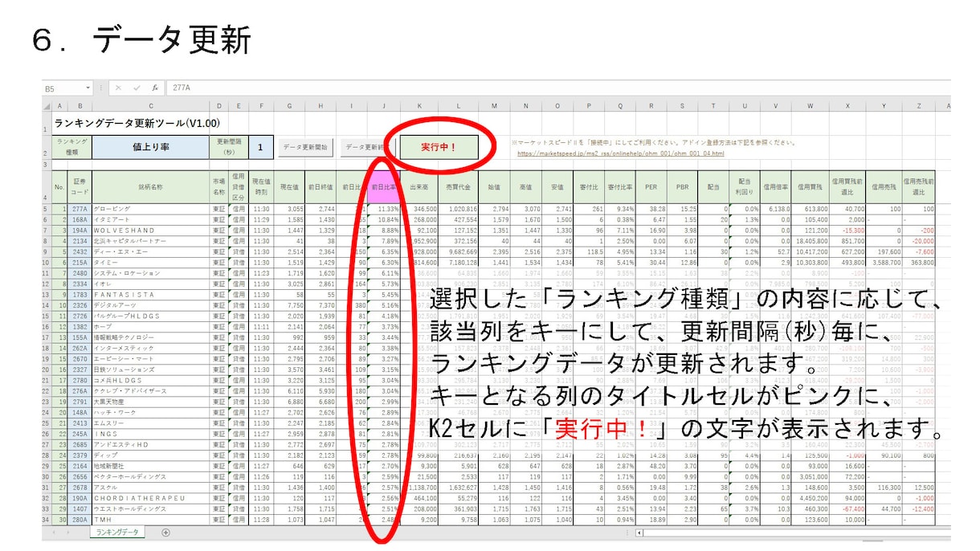Select the コメ兵HLDGS stock name cell
Image resolution: width=980 pixels, height=551 pixels.
click(151, 381)
